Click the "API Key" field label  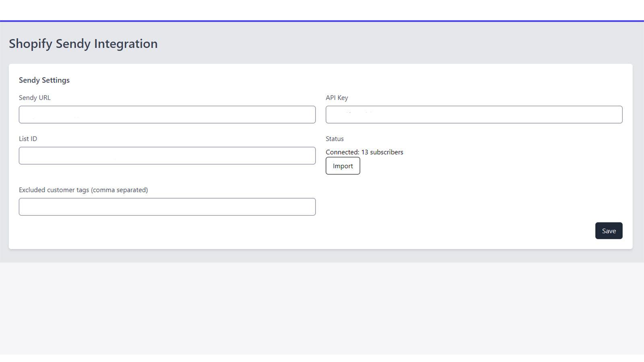[x=336, y=98]
